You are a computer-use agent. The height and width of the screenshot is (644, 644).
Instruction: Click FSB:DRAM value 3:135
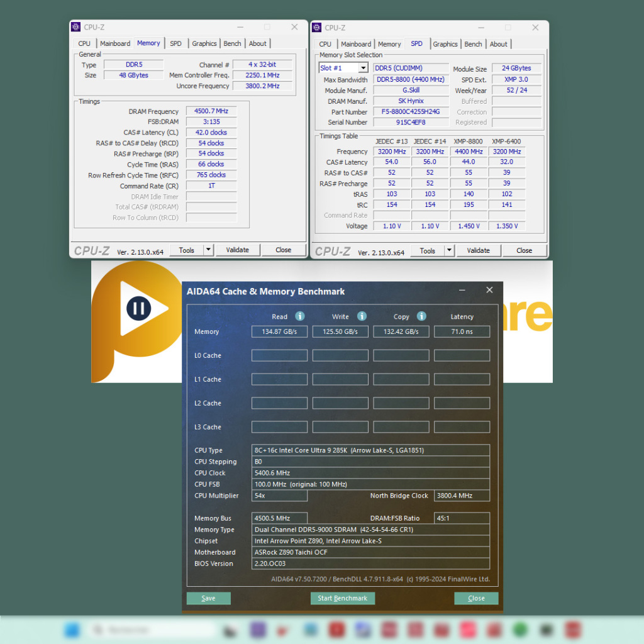click(x=211, y=121)
